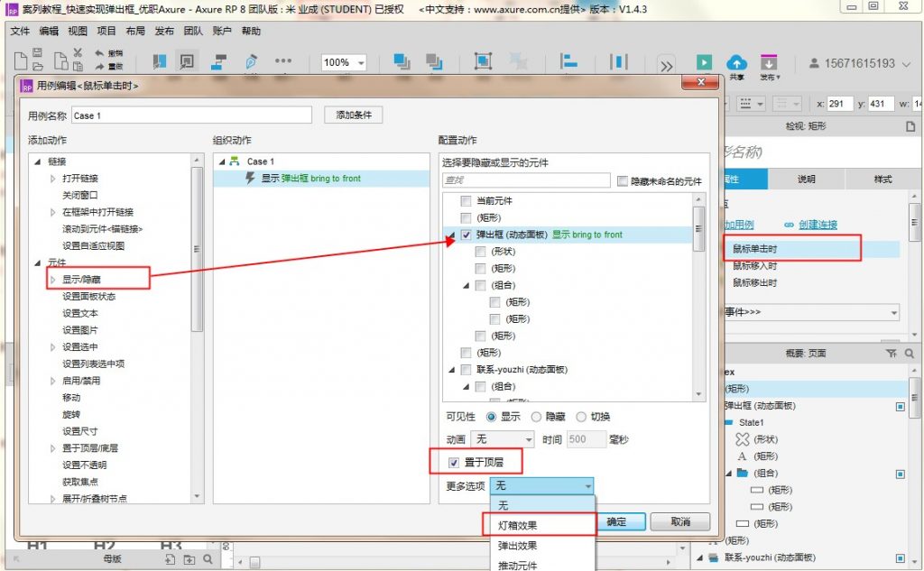
Task: Uncheck the 置于顶层 checkbox
Action: click(454, 463)
